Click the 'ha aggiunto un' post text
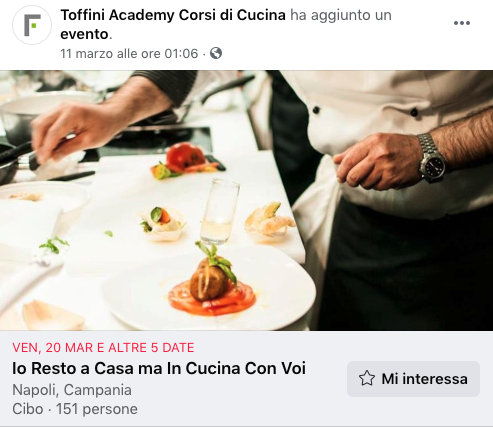Image resolution: width=493 pixels, height=427 pixels. [x=341, y=15]
